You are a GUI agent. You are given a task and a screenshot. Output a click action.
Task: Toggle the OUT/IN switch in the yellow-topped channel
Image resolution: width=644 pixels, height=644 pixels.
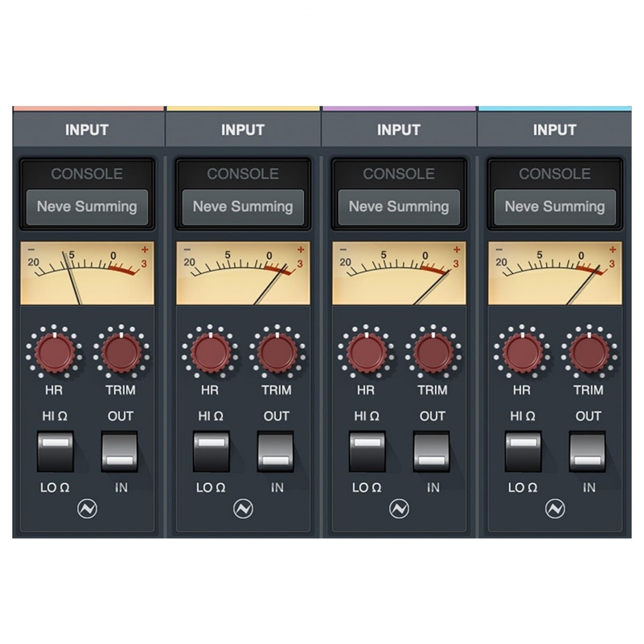[276, 452]
